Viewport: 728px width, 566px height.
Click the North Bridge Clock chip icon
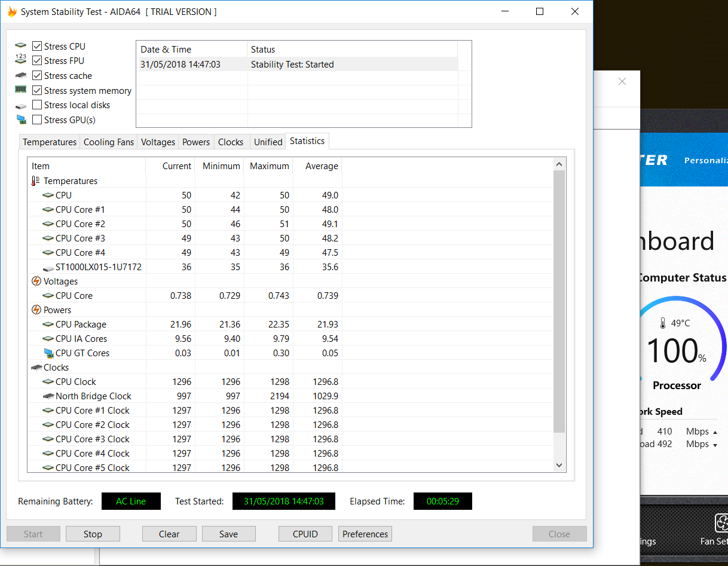point(48,396)
